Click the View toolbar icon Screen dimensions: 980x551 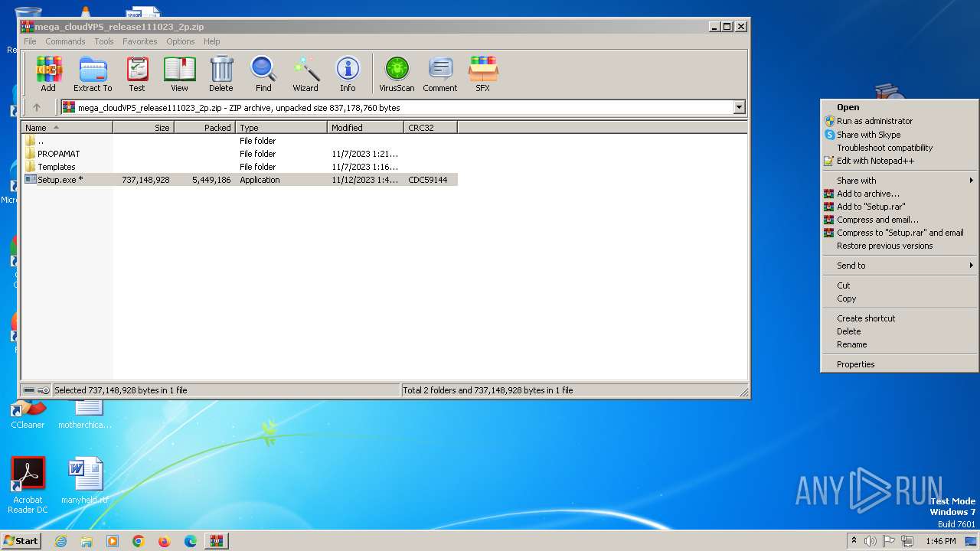pos(179,74)
